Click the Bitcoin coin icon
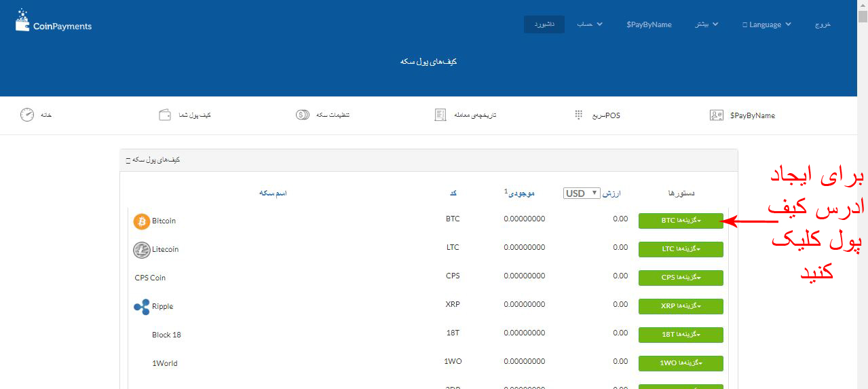The height and width of the screenshot is (389, 868). point(142,221)
